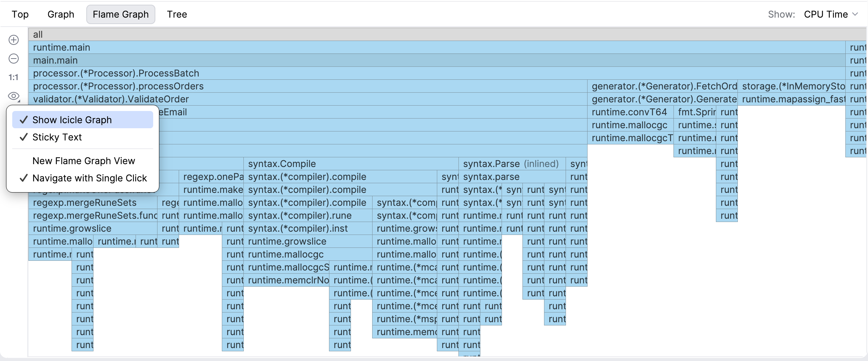Select runtime.growslice under compiler.inst
This screenshot has height=361, width=868.
point(308,241)
